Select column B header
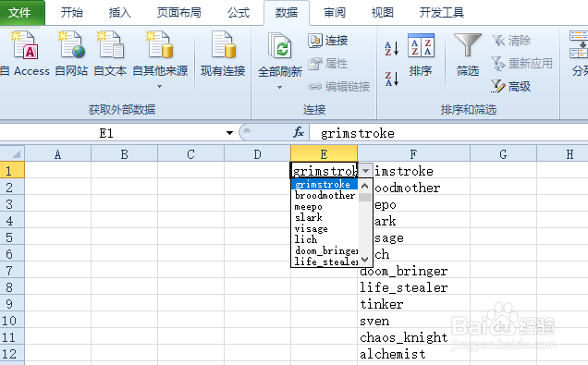This screenshot has width=588, height=365. point(124,154)
